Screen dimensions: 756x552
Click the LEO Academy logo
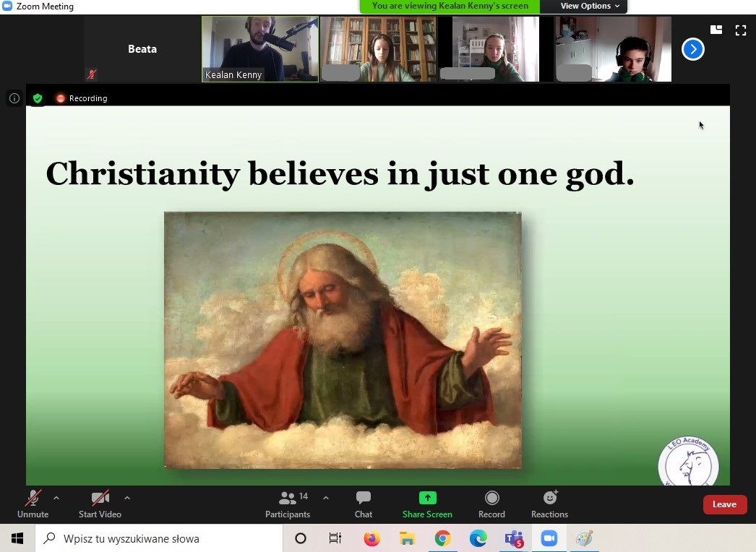[x=689, y=462]
